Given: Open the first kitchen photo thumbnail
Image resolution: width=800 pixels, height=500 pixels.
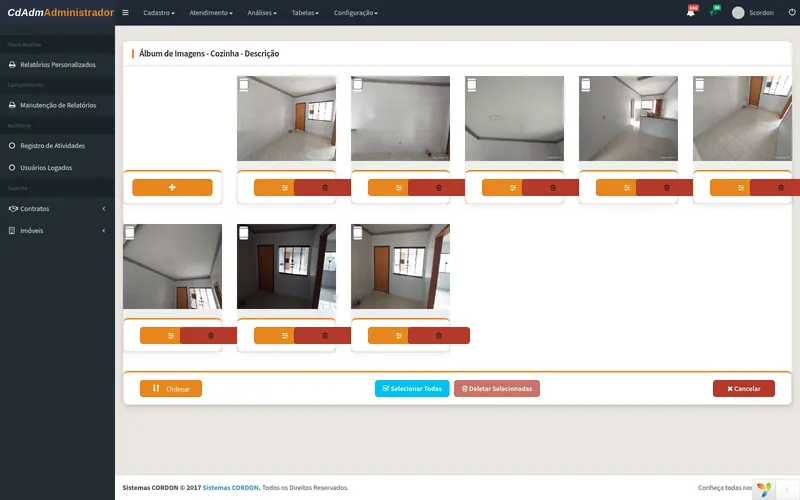Looking at the screenshot, I should (286, 118).
